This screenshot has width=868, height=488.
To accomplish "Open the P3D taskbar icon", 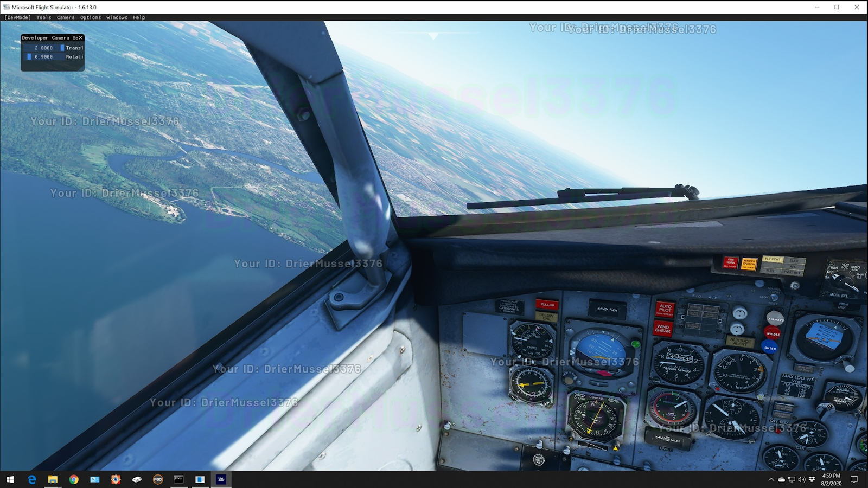I will click(158, 479).
